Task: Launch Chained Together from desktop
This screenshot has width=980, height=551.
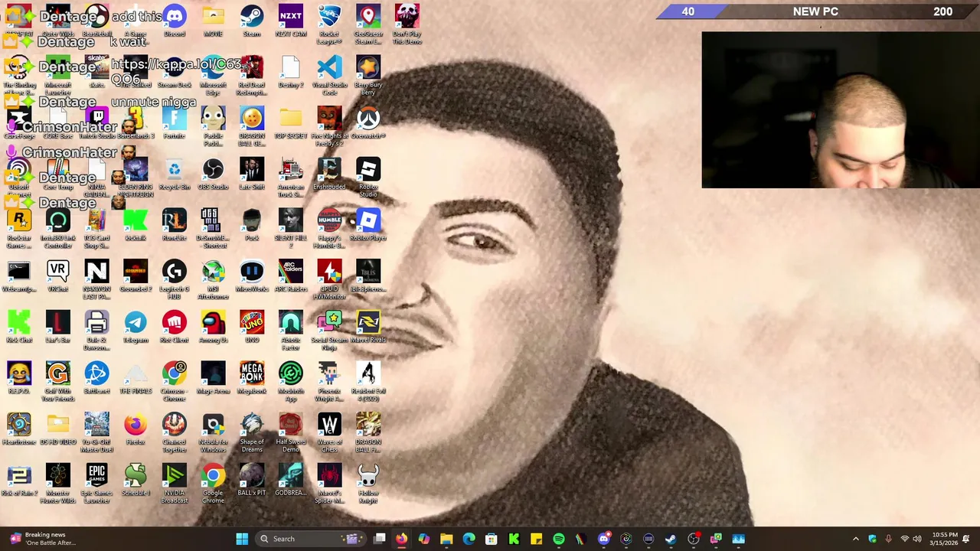Action: [175, 432]
